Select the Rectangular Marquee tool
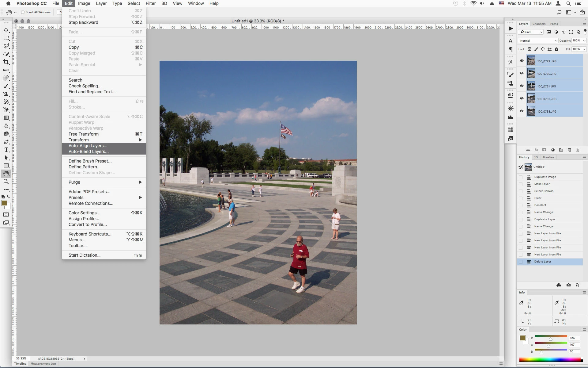The image size is (588, 368). pos(6,38)
